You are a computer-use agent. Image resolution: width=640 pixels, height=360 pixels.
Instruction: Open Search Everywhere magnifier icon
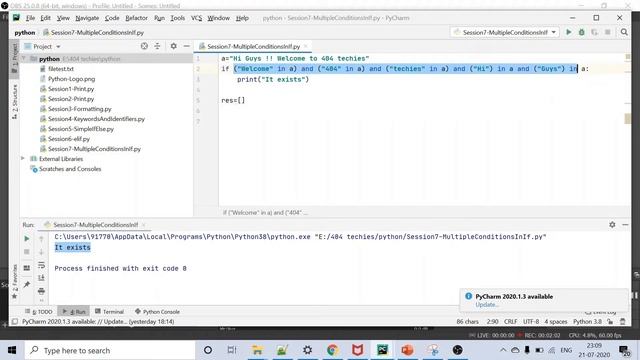tap(624, 32)
